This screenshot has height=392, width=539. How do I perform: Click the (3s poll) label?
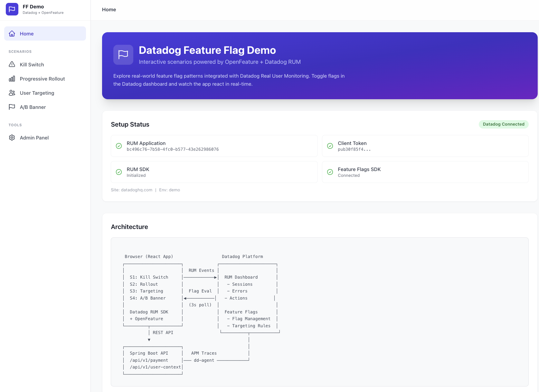coord(200,305)
